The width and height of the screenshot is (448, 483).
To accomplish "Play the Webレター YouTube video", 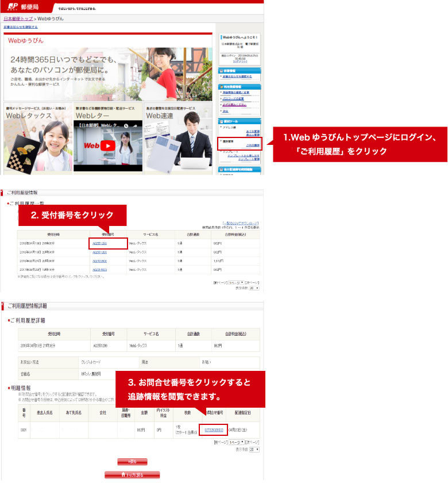I will click(x=108, y=145).
